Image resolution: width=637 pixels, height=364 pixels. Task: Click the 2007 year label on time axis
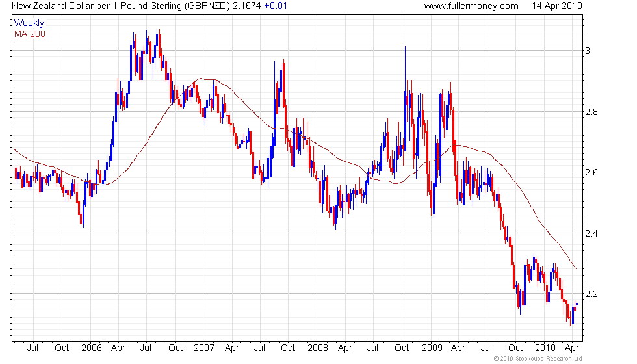point(204,348)
